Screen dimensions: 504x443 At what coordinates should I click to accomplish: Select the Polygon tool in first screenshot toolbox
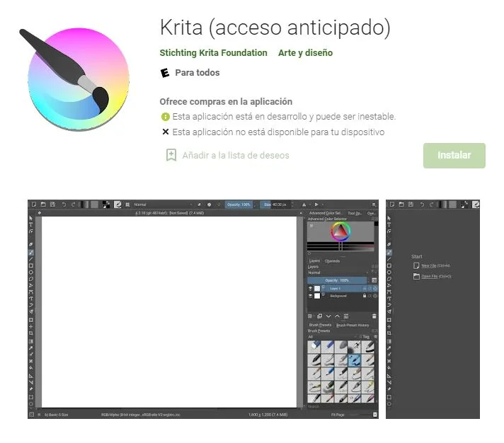click(x=31, y=279)
